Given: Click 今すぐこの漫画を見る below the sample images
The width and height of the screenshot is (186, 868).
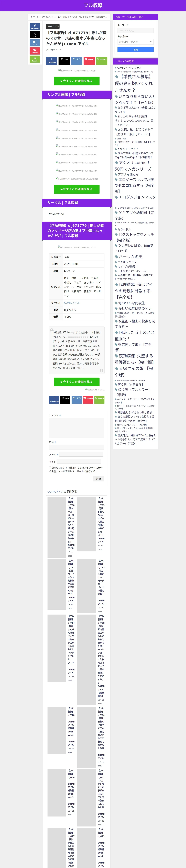Looking at the screenshot, I should 77,189.
